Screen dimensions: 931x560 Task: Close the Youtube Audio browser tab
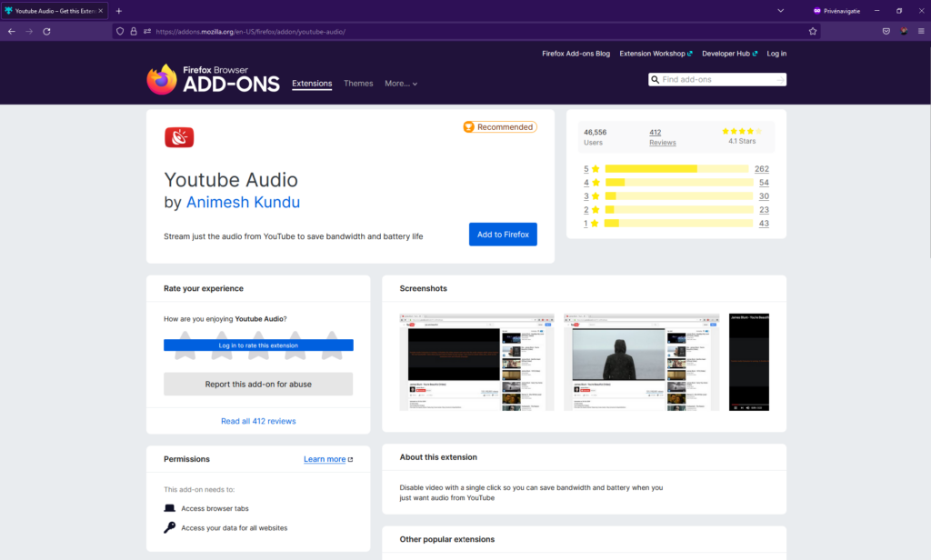click(100, 11)
